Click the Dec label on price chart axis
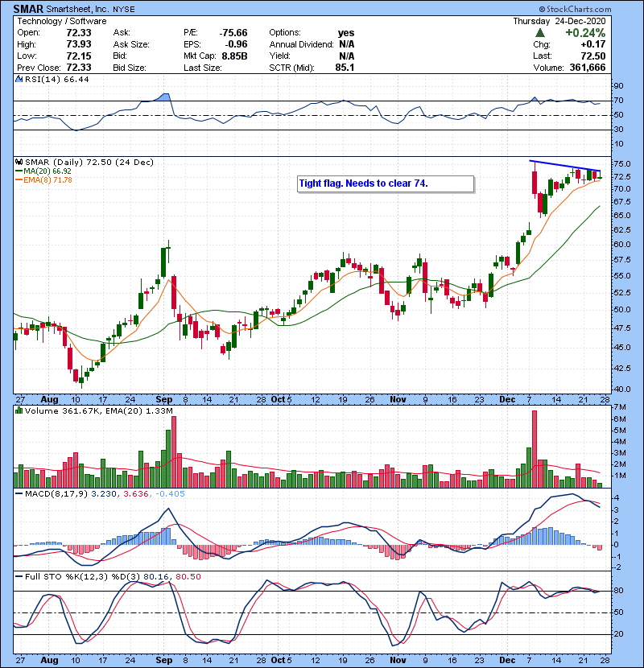The image size is (644, 668). tap(507, 400)
